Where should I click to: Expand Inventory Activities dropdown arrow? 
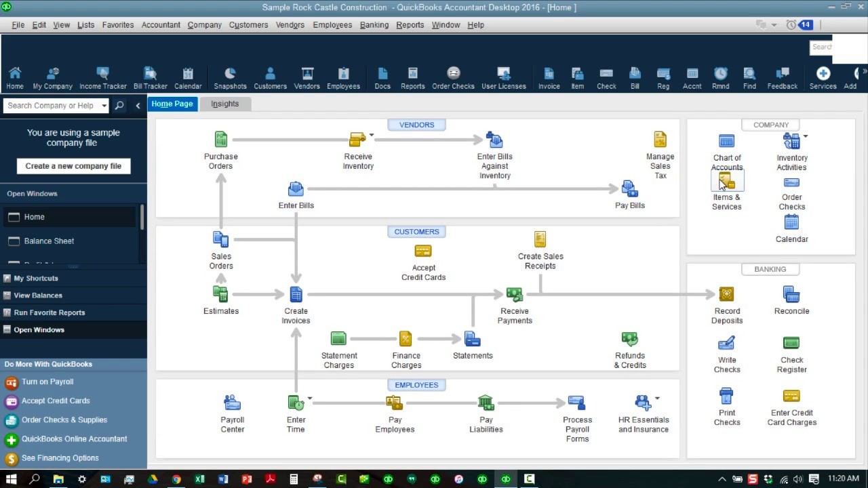(806, 136)
